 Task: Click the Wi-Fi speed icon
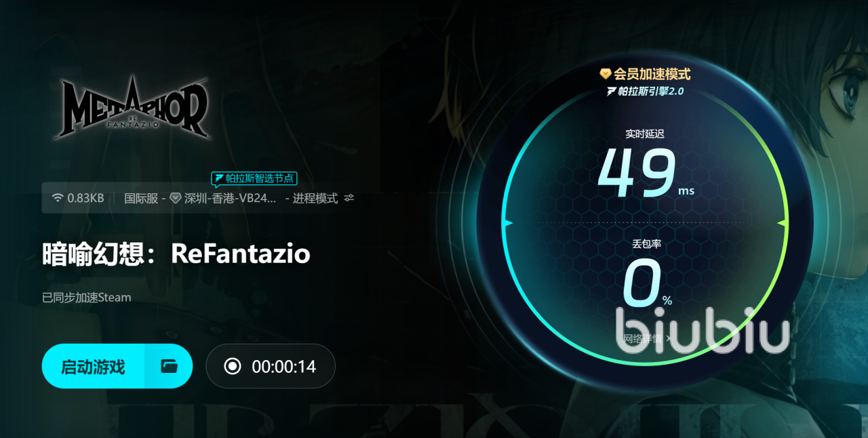pos(58,198)
